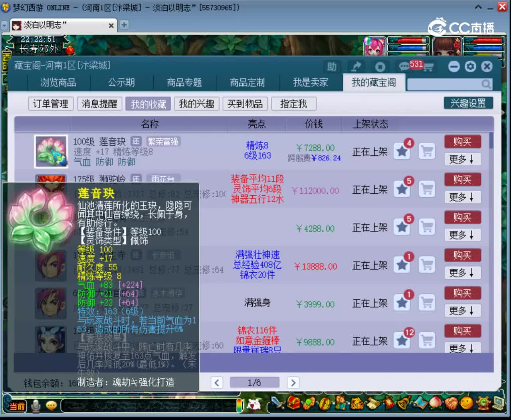The width and height of the screenshot is (511, 420).
Task: Click the peach icon in bottom toolbar
Action: (x=436, y=404)
